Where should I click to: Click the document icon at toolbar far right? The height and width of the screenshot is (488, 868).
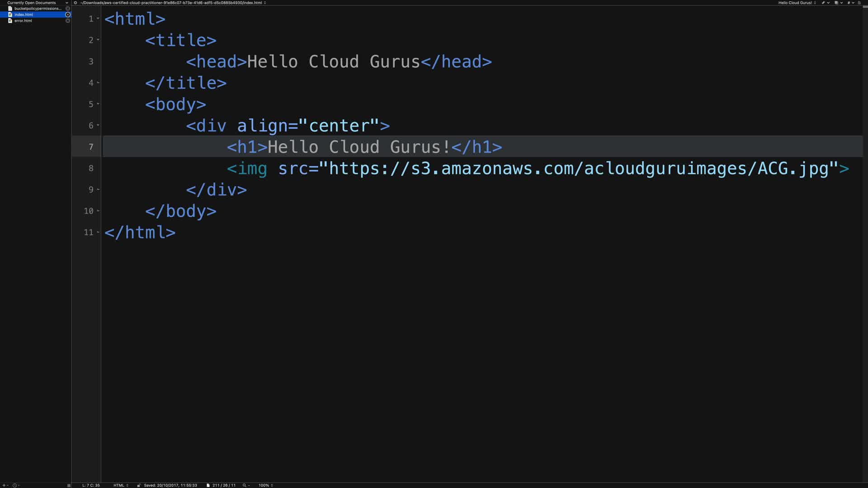point(859,3)
